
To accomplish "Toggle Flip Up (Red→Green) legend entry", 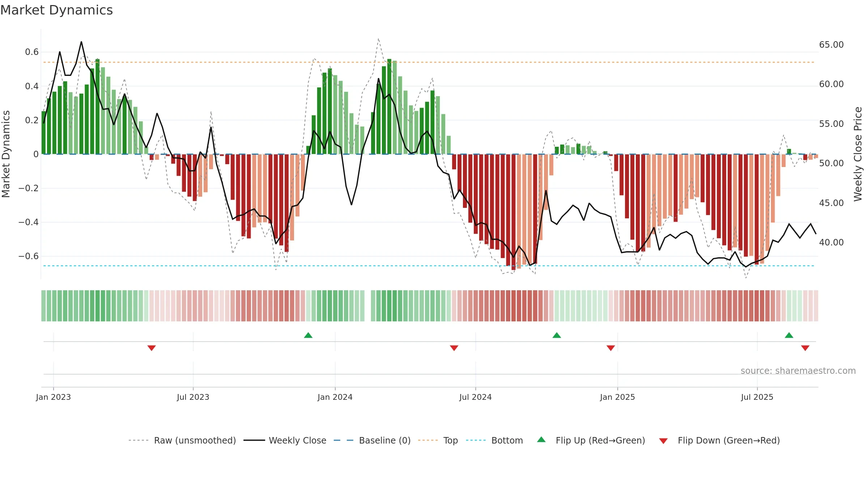I will tap(591, 440).
